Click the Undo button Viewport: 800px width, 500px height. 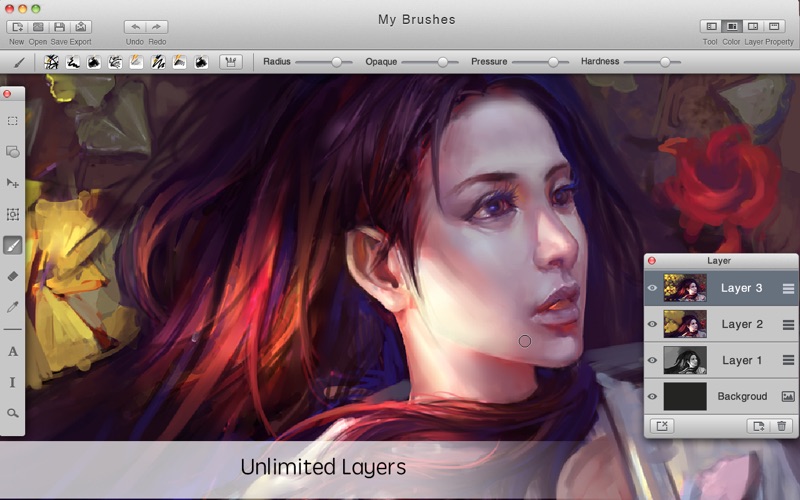point(135,26)
